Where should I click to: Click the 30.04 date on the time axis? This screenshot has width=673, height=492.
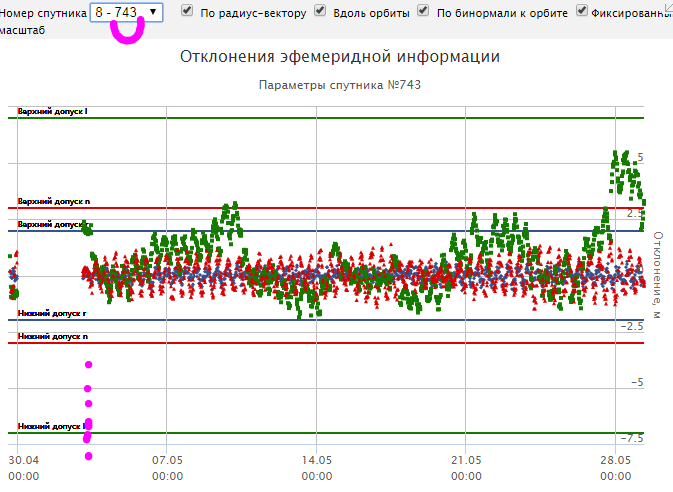point(23,460)
